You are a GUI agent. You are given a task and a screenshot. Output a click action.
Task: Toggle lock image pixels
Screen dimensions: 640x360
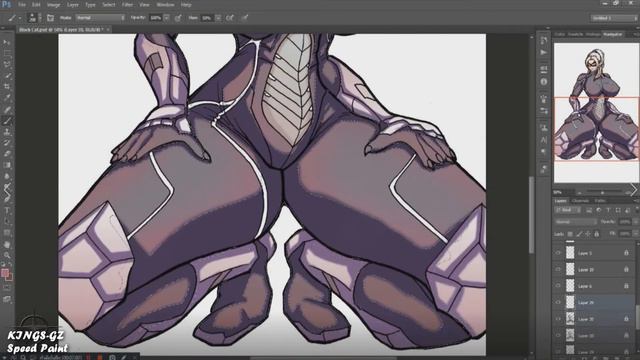(579, 234)
